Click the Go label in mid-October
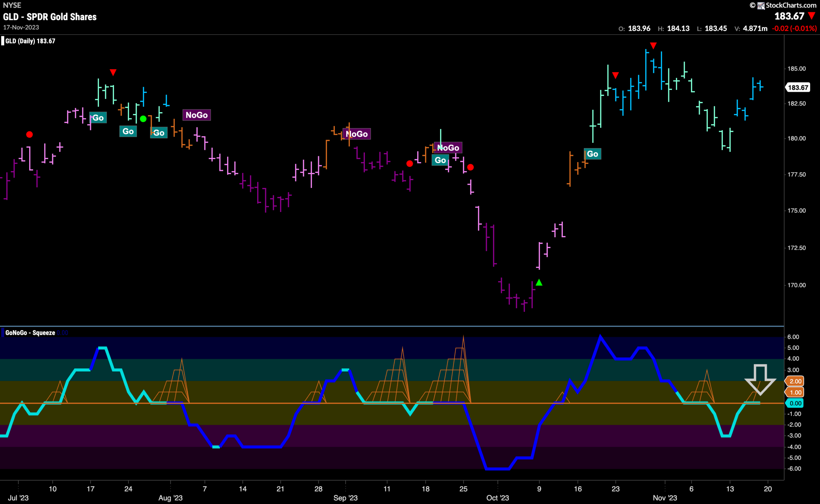The image size is (820, 504). tap(592, 154)
